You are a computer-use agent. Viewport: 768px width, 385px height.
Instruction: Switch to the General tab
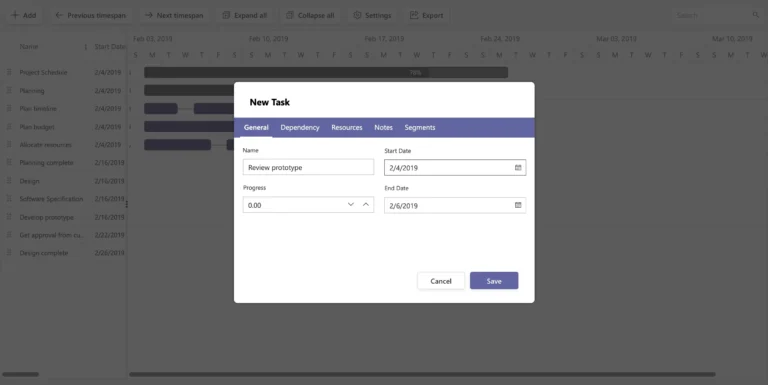click(256, 127)
